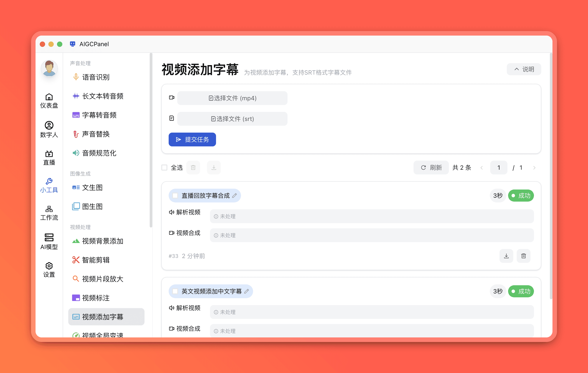Open 智能剪辑 tool
The image size is (588, 373).
106,260
